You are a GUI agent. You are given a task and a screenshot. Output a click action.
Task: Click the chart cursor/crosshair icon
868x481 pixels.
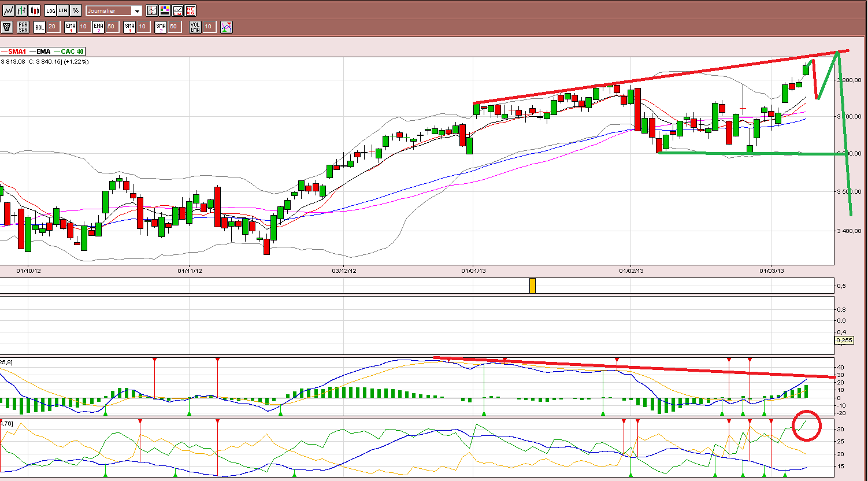click(152, 10)
